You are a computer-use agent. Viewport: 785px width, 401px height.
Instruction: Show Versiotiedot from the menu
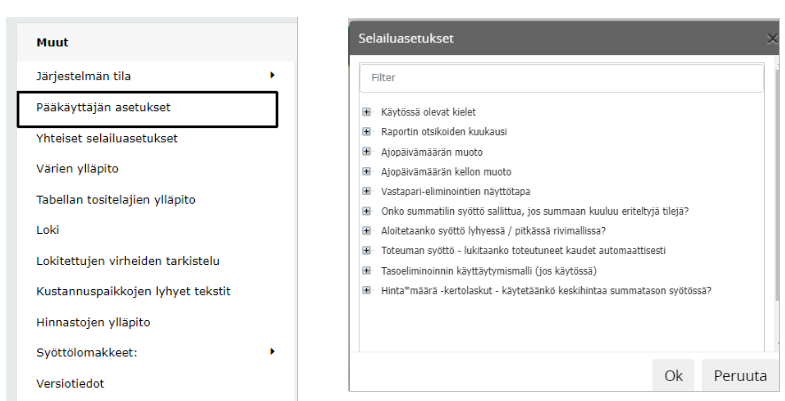click(69, 383)
